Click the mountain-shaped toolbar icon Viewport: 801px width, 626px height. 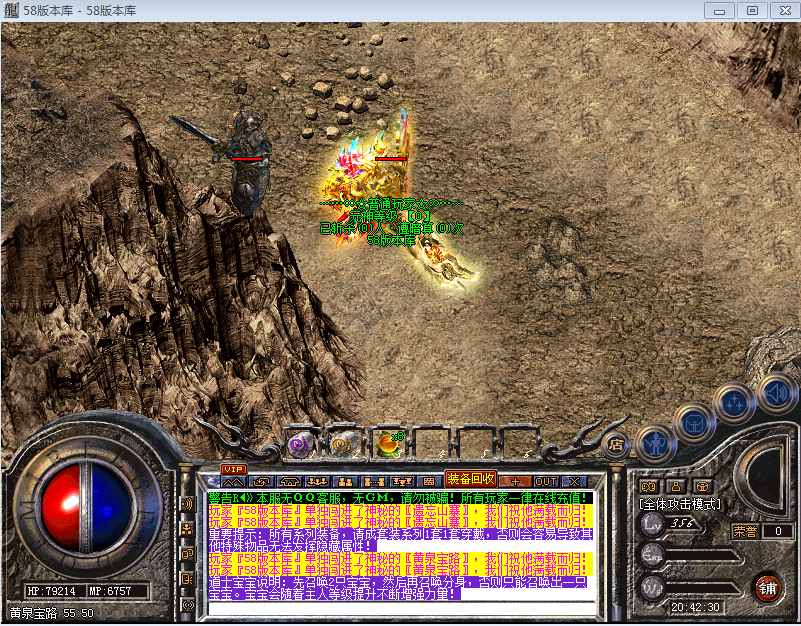point(233,481)
